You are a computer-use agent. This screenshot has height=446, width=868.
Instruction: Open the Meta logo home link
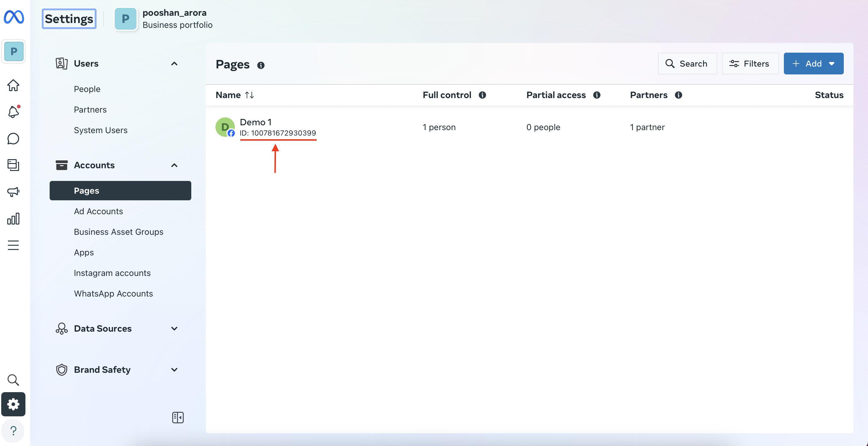tap(14, 17)
